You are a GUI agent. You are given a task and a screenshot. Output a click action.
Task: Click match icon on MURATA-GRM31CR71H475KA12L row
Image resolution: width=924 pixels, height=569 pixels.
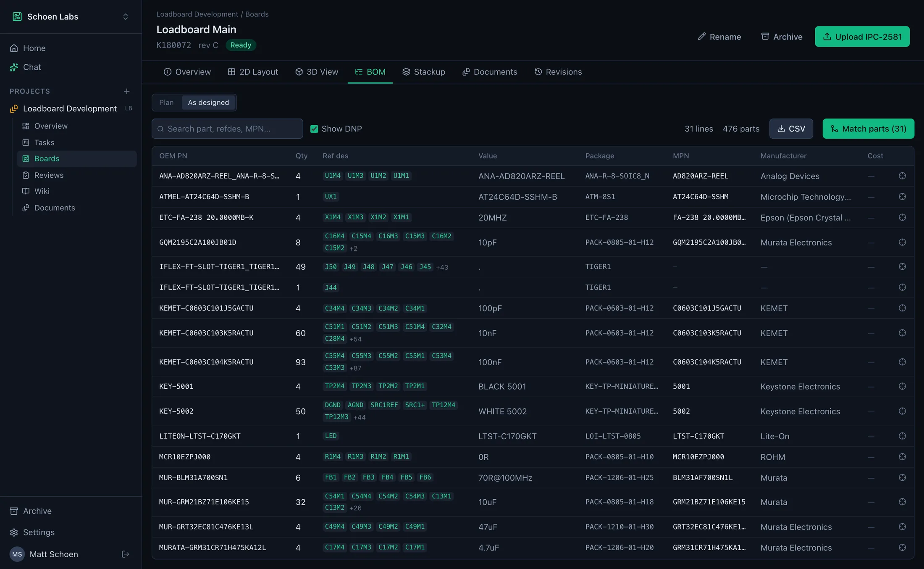coord(902,547)
